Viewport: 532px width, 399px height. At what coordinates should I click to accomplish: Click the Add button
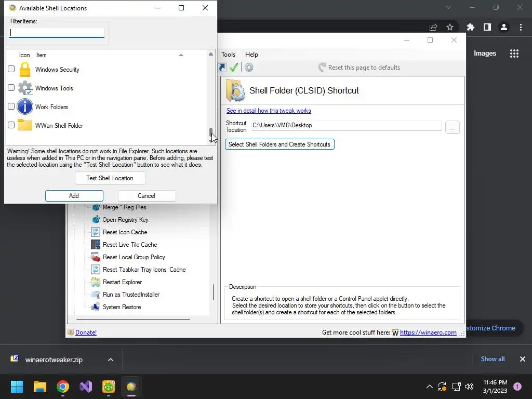point(74,196)
